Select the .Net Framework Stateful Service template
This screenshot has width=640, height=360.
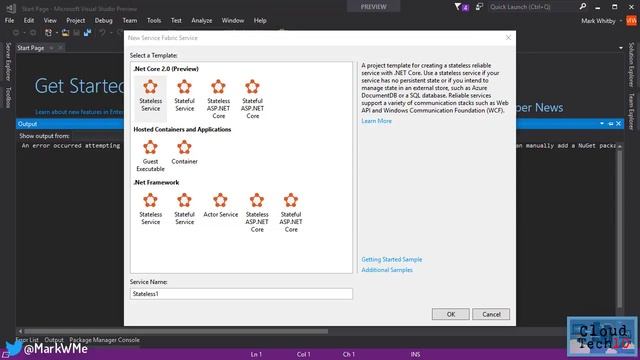pos(184,209)
